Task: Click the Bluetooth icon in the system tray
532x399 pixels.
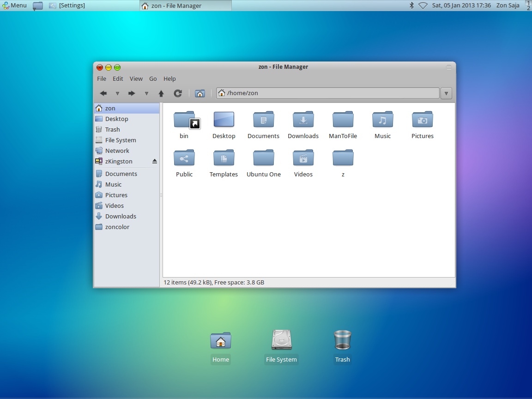Action: [x=411, y=5]
